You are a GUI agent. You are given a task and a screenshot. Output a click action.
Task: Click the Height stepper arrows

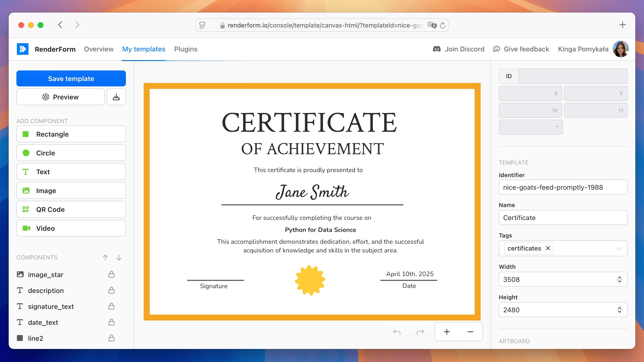coord(619,310)
